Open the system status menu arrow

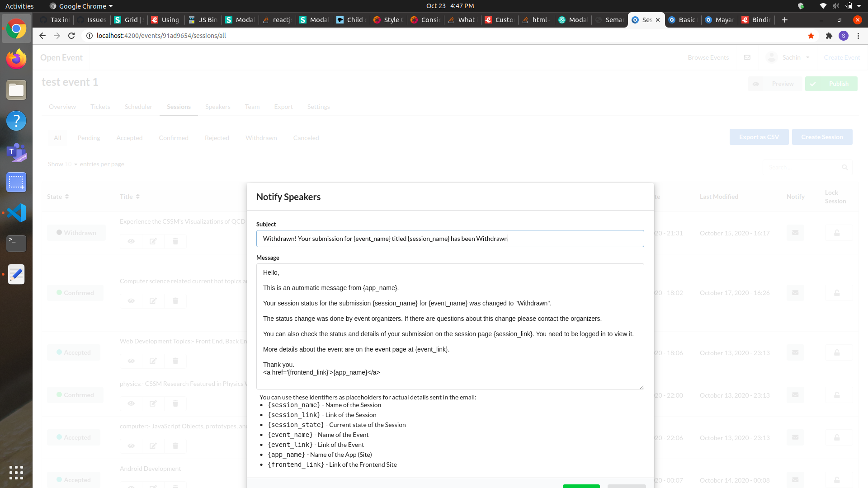(859, 6)
